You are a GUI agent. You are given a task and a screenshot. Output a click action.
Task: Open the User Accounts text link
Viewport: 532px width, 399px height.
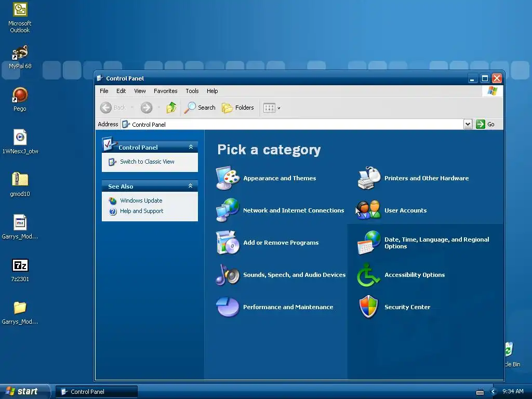(x=405, y=210)
